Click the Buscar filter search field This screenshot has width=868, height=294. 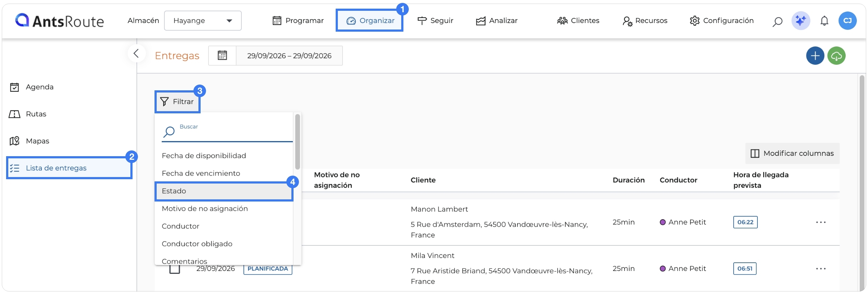pyautogui.click(x=227, y=132)
